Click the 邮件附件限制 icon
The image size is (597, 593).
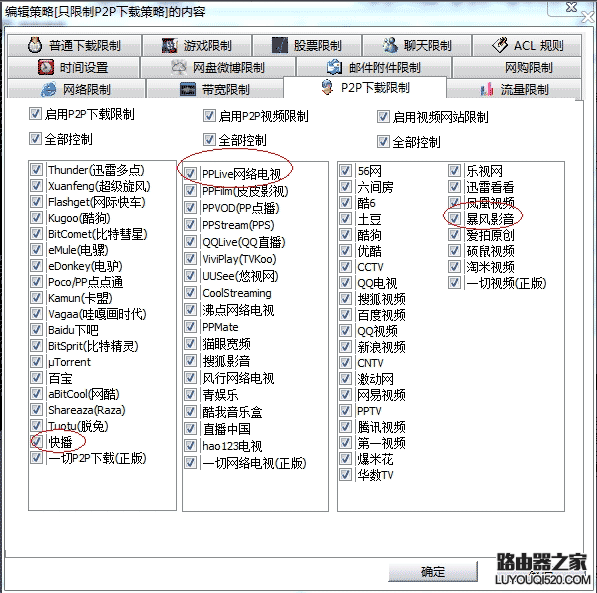(x=335, y=67)
